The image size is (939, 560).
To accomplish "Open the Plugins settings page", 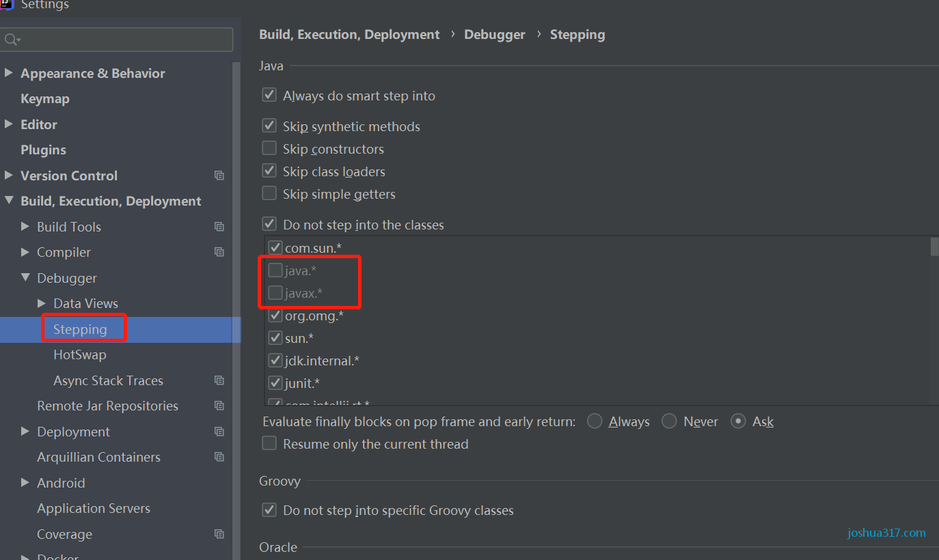I will point(43,150).
